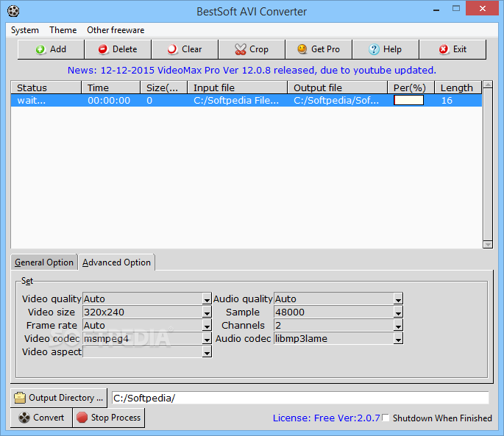
Task: Click the Stop Process button label
Action: pos(116,418)
